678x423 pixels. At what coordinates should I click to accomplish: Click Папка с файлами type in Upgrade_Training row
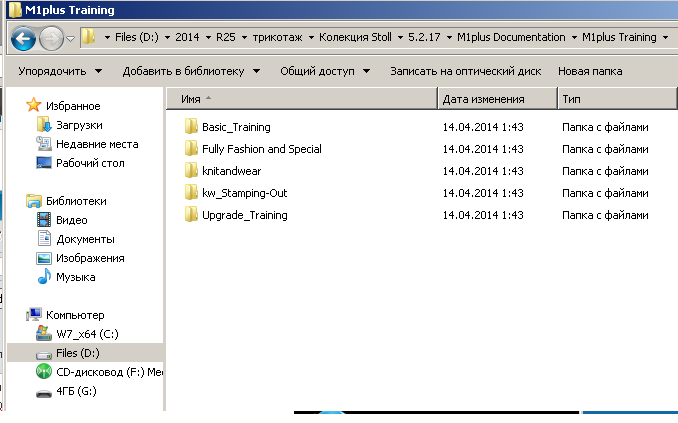(605, 215)
